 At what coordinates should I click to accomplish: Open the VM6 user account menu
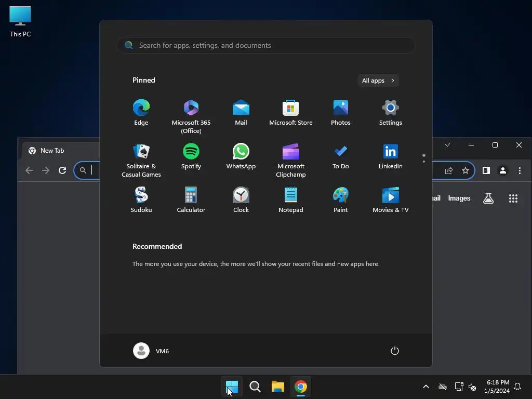pos(151,351)
